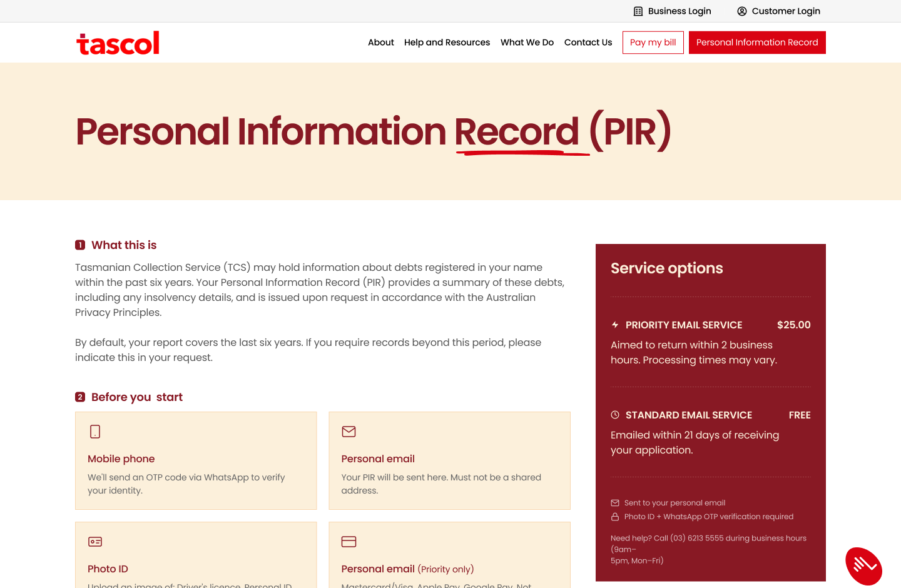The height and width of the screenshot is (588, 901).
Task: Click the clock icon beside Standard Email Service
Action: [615, 415]
